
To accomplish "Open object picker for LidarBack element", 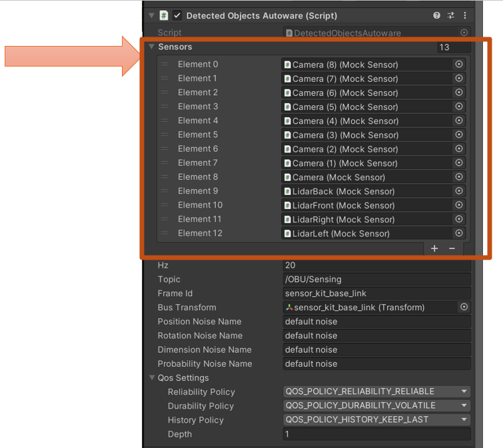I will (459, 191).
